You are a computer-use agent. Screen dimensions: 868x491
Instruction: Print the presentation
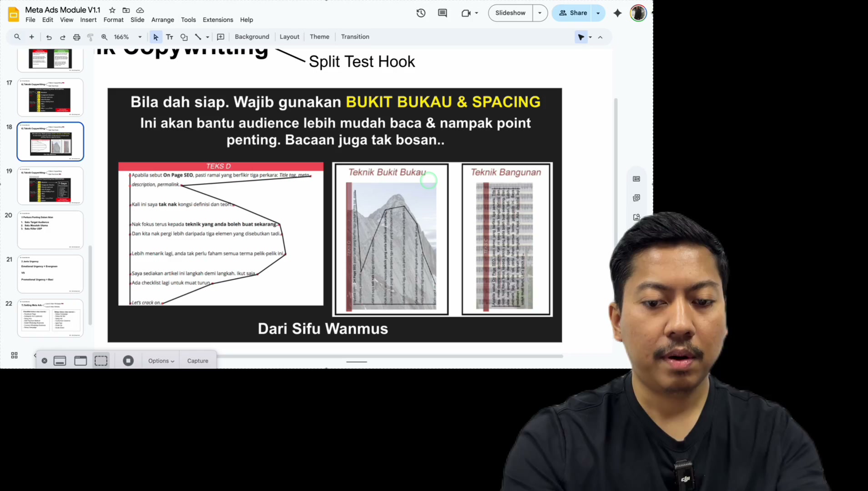(x=76, y=37)
